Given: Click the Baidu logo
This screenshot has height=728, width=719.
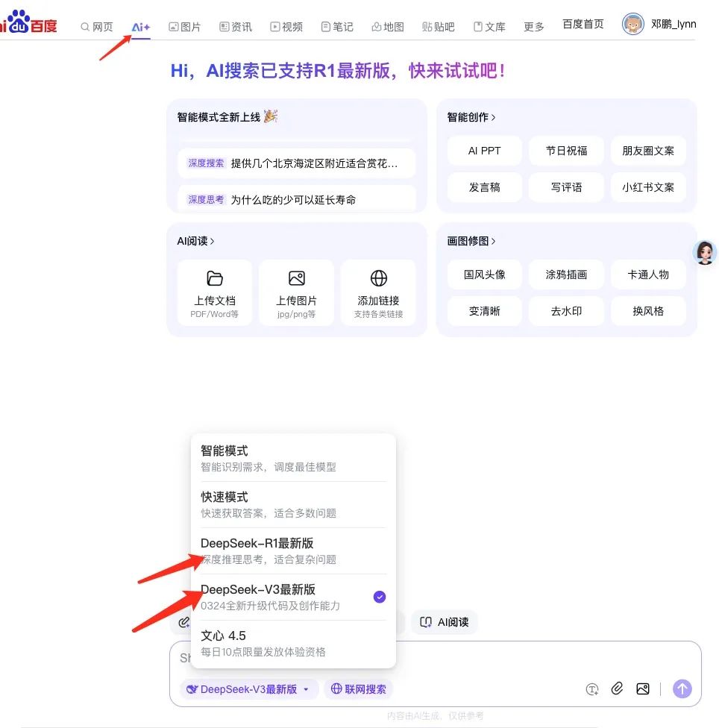Looking at the screenshot, I should [28, 22].
